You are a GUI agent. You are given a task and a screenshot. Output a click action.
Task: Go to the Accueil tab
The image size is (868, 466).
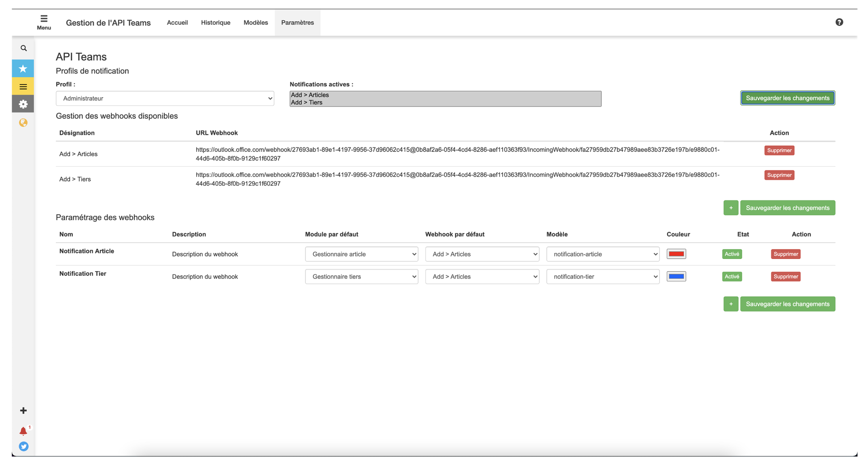177,23
